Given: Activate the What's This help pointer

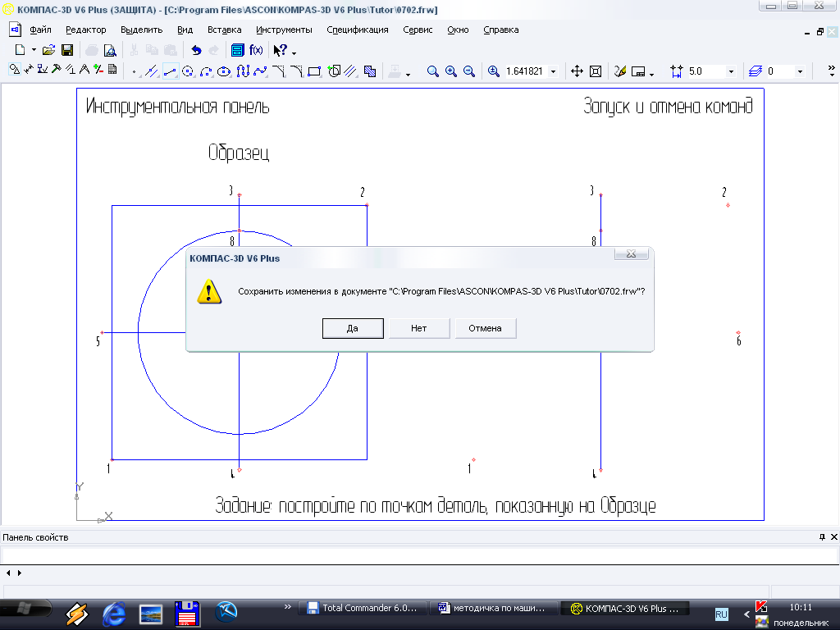Looking at the screenshot, I should pos(281,50).
